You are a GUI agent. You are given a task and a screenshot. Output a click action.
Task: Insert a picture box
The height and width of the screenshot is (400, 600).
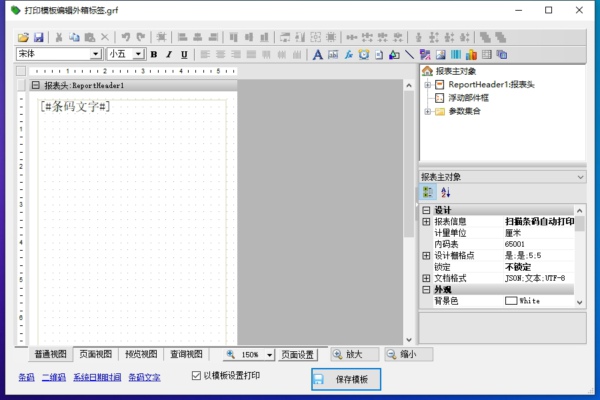pos(440,55)
